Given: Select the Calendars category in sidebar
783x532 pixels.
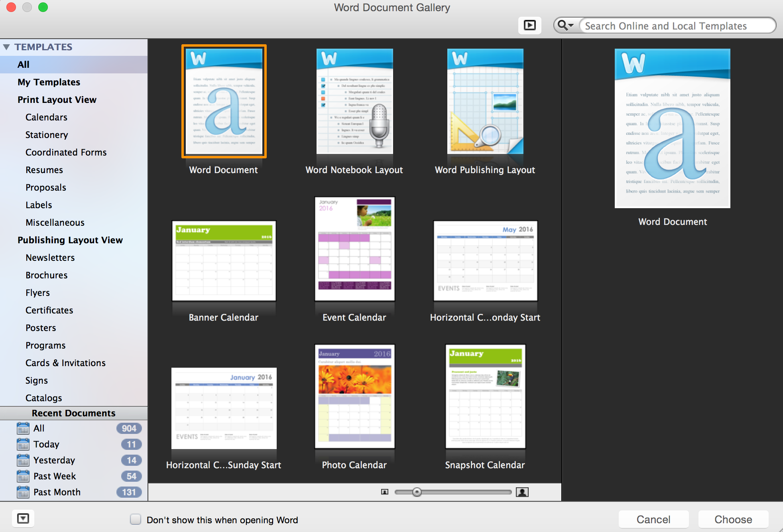Looking at the screenshot, I should point(46,117).
